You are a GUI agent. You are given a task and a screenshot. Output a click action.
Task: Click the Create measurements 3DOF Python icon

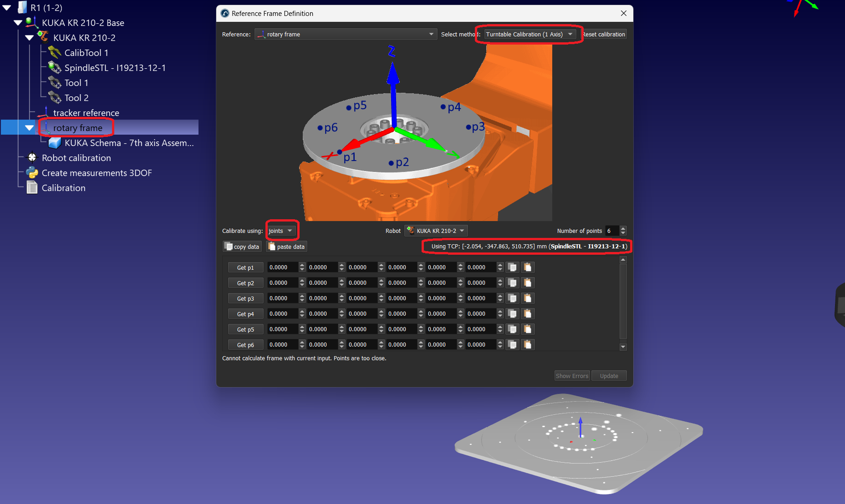tap(32, 173)
